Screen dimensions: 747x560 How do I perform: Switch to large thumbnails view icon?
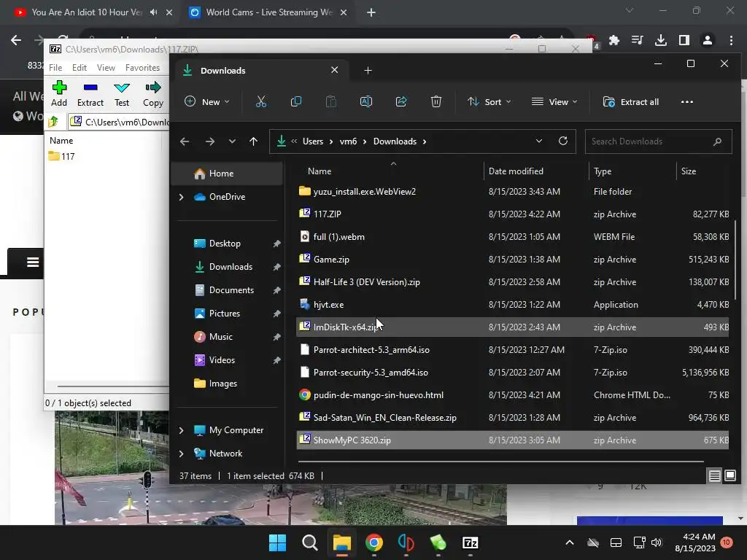tap(730, 475)
